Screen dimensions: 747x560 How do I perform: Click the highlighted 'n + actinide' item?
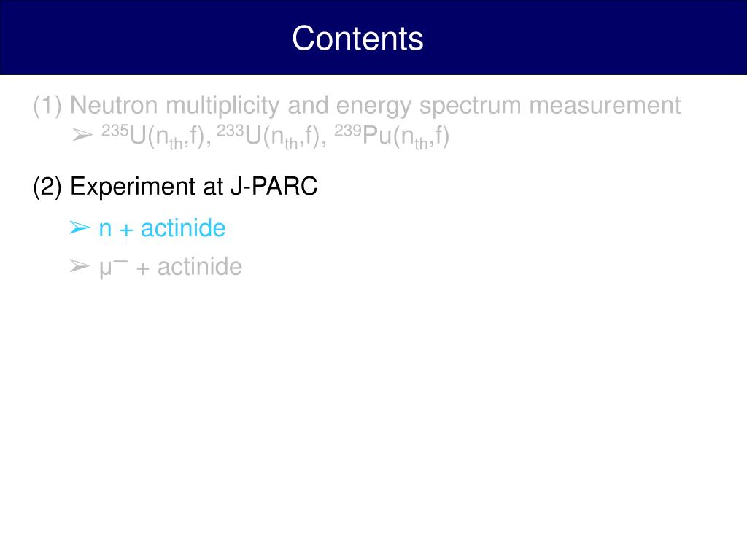tap(162, 227)
